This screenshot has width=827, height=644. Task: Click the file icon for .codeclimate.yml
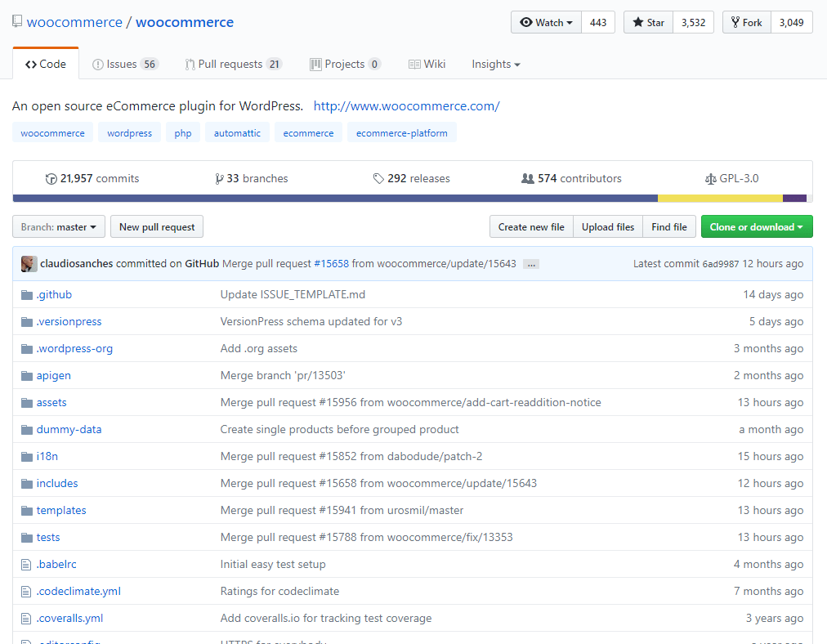click(x=26, y=592)
